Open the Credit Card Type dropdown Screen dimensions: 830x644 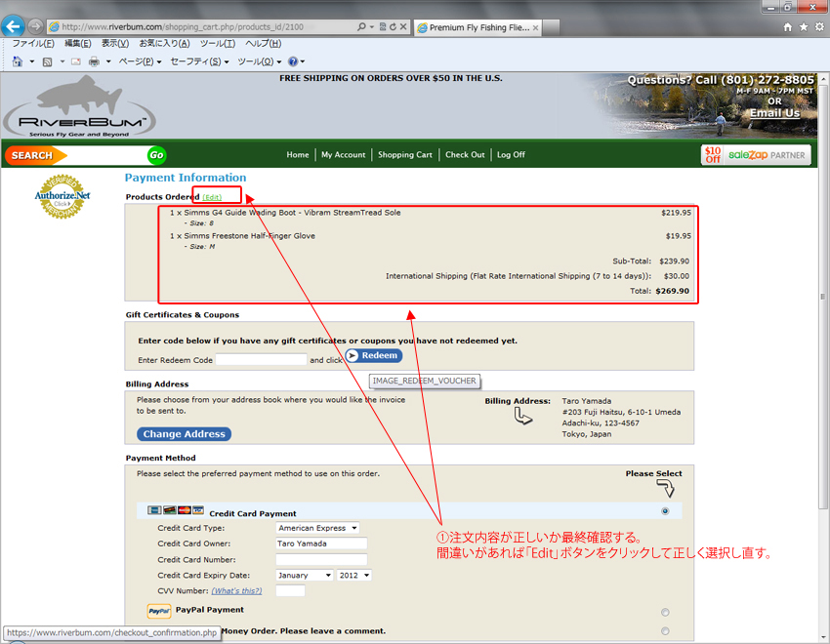coord(317,528)
